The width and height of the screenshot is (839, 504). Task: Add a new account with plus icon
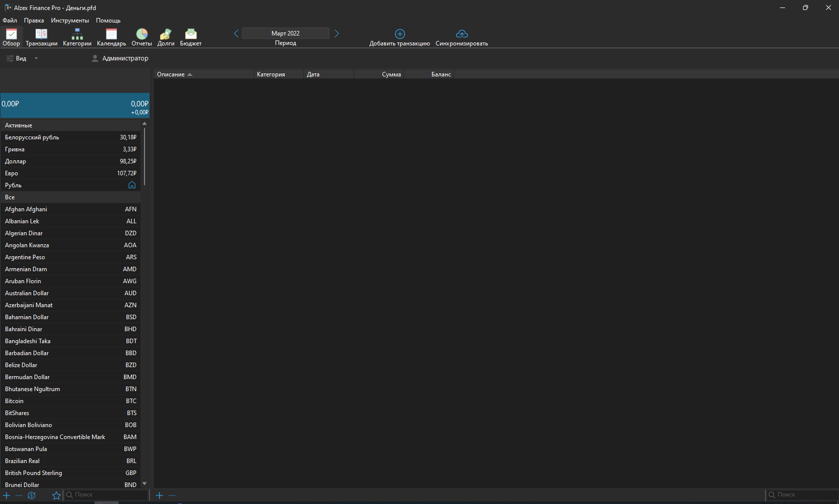(x=6, y=496)
